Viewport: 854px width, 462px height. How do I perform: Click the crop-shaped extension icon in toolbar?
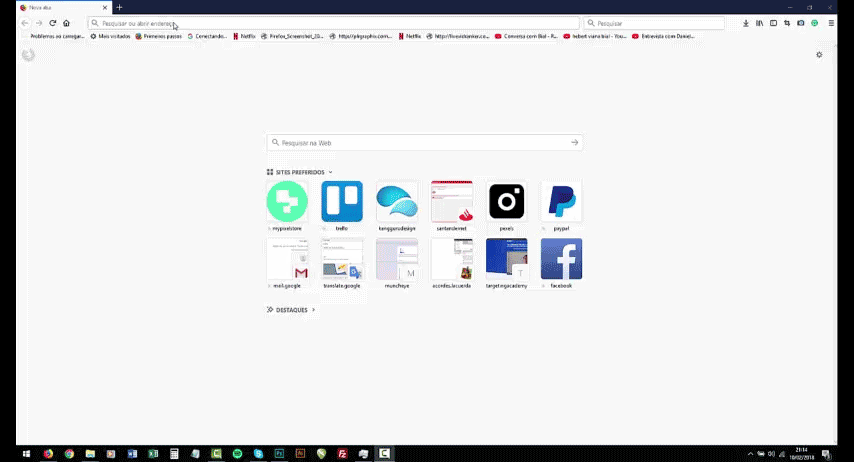[787, 23]
